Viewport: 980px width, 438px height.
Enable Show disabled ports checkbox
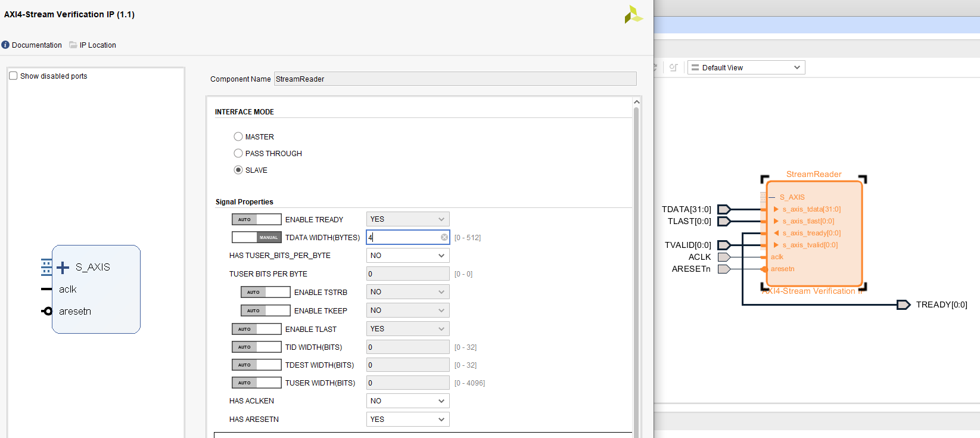click(13, 76)
